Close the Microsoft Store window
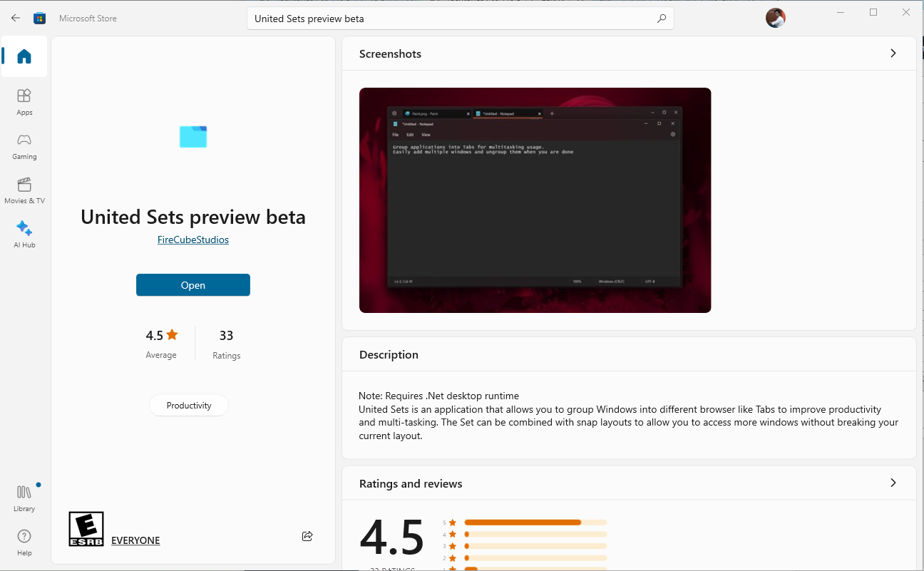The height and width of the screenshot is (571, 924). pos(906,12)
